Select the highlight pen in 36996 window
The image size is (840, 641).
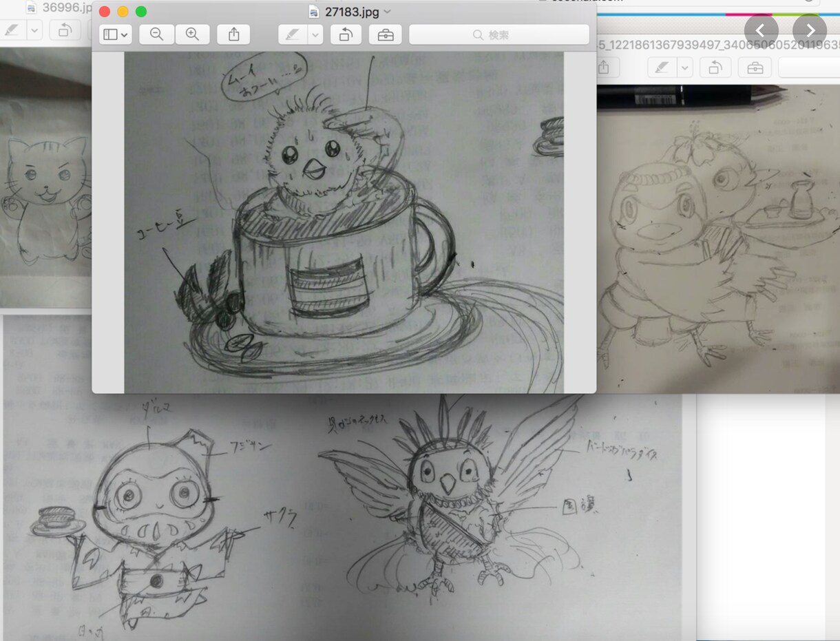tap(13, 30)
